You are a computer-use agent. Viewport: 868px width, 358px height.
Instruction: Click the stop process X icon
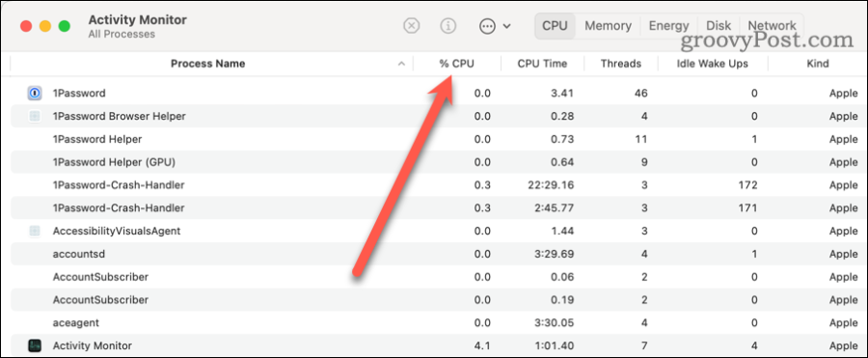[411, 25]
